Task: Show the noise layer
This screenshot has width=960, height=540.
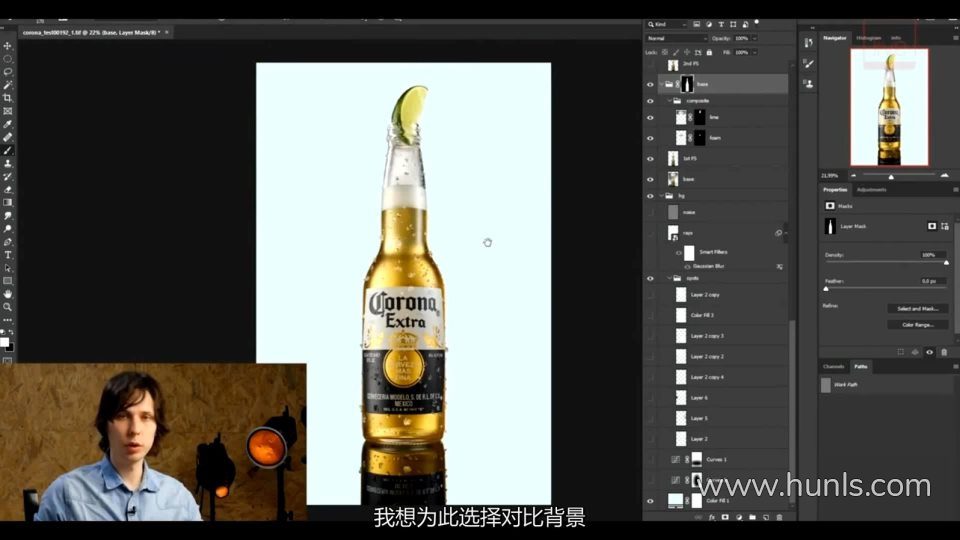Action: (x=650, y=212)
